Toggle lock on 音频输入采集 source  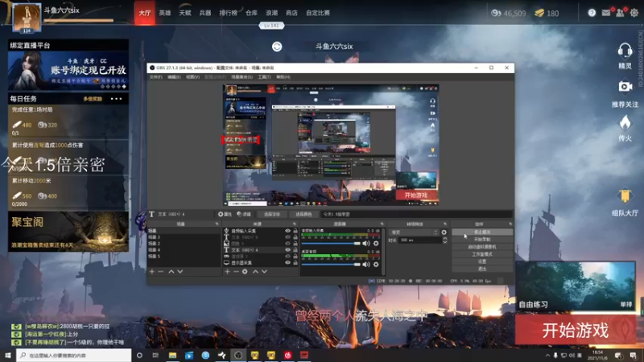coord(295,231)
